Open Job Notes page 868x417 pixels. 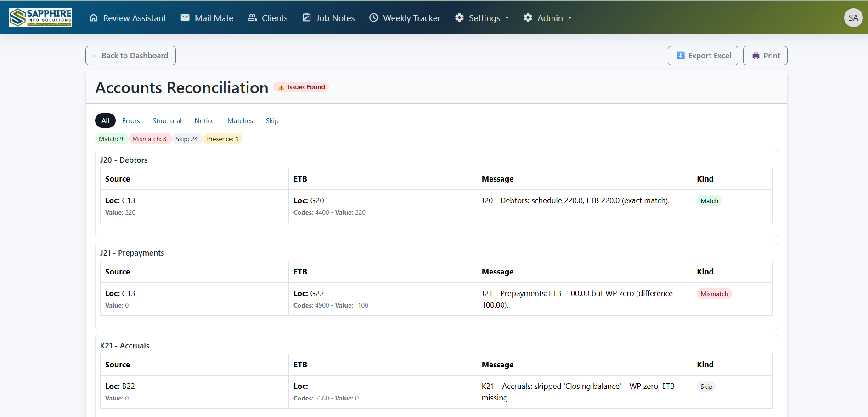[328, 18]
